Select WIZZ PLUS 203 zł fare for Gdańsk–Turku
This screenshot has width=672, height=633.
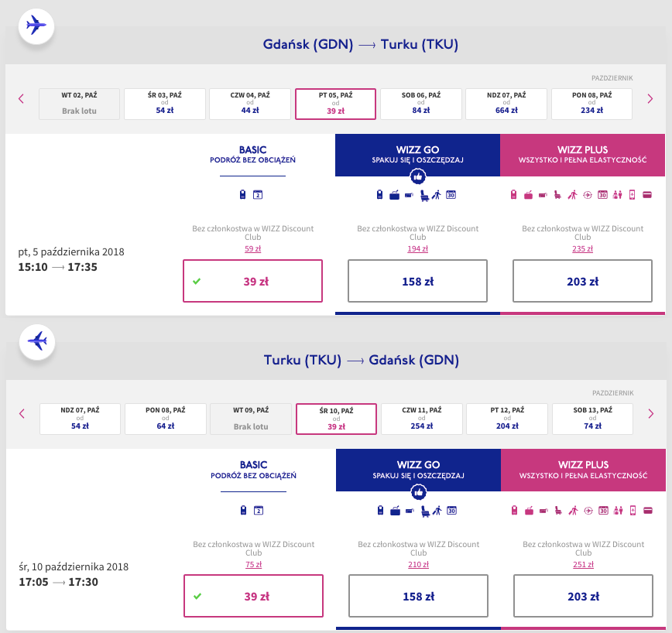tap(583, 281)
